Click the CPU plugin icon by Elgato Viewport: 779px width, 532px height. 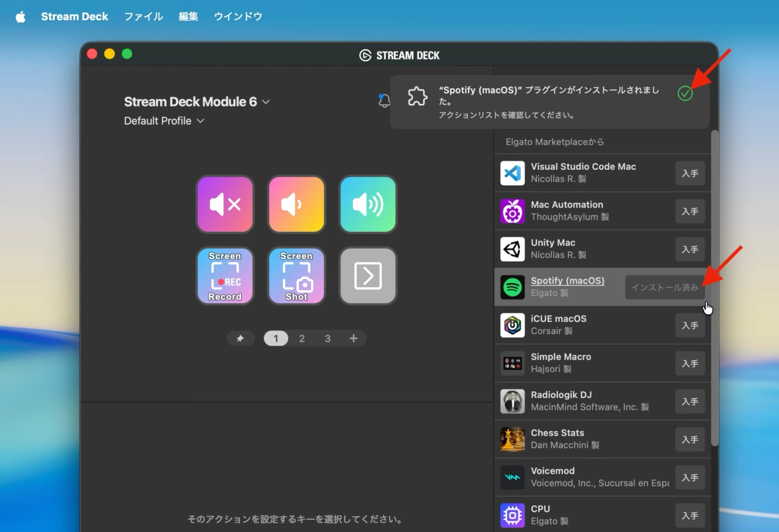tap(512, 516)
